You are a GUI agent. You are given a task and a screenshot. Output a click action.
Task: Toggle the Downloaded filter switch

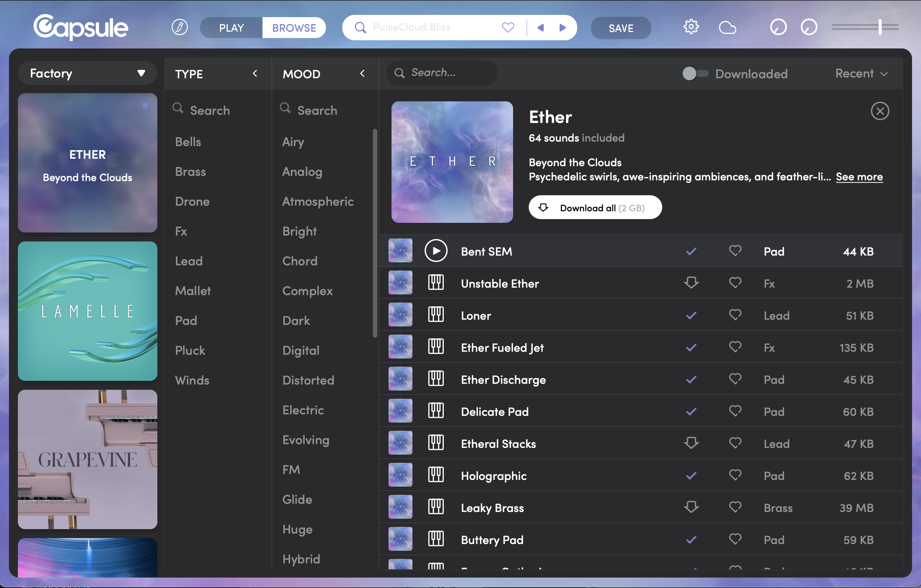695,73
